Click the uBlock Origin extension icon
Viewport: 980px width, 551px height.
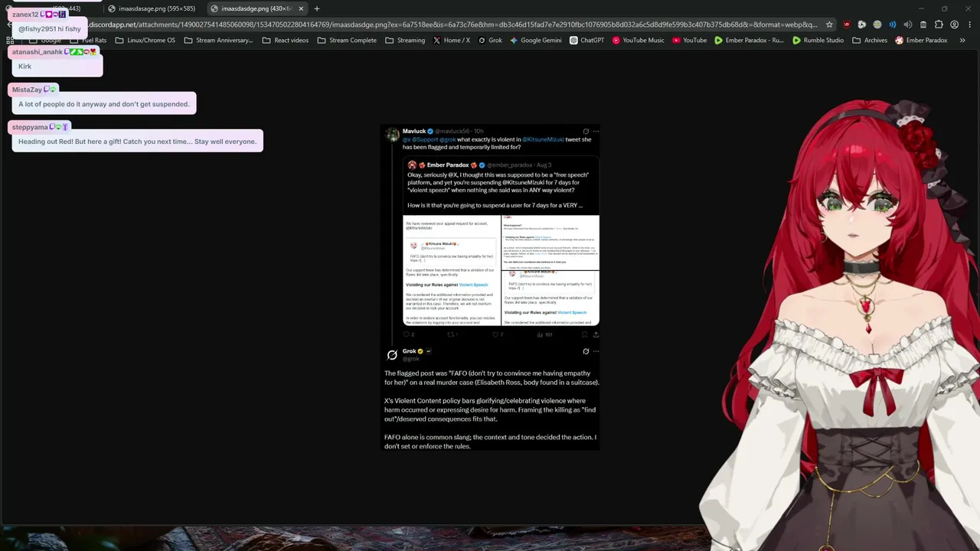(846, 24)
